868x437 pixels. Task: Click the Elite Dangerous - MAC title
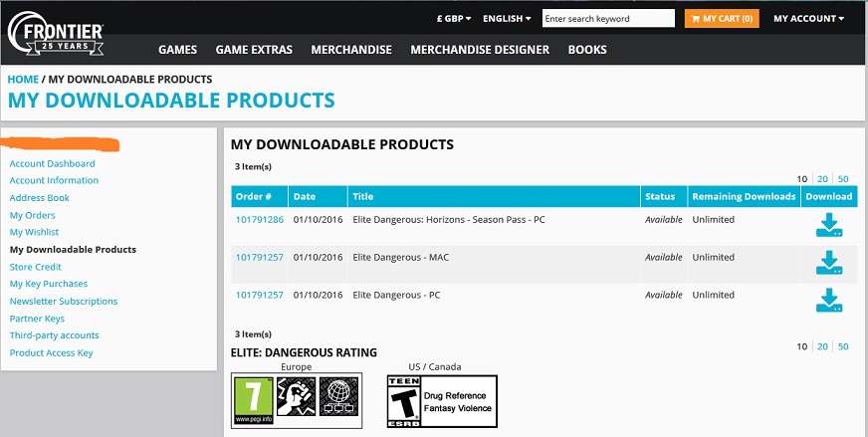coord(401,257)
